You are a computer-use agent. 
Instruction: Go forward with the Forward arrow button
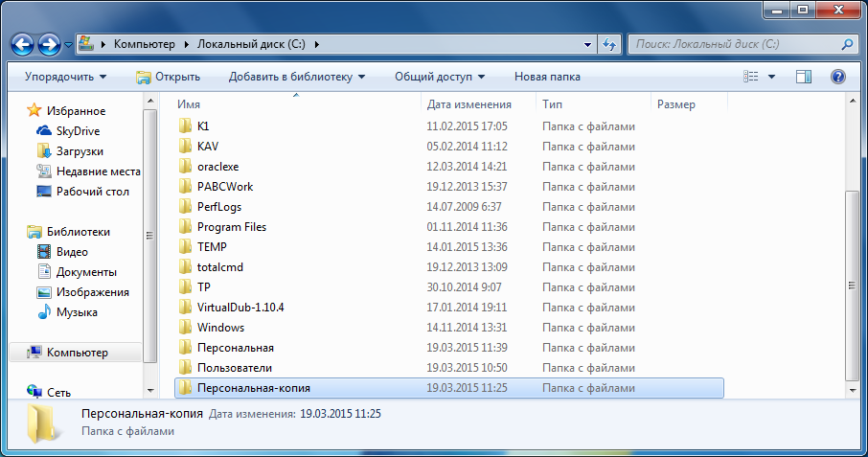pyautogui.click(x=49, y=44)
